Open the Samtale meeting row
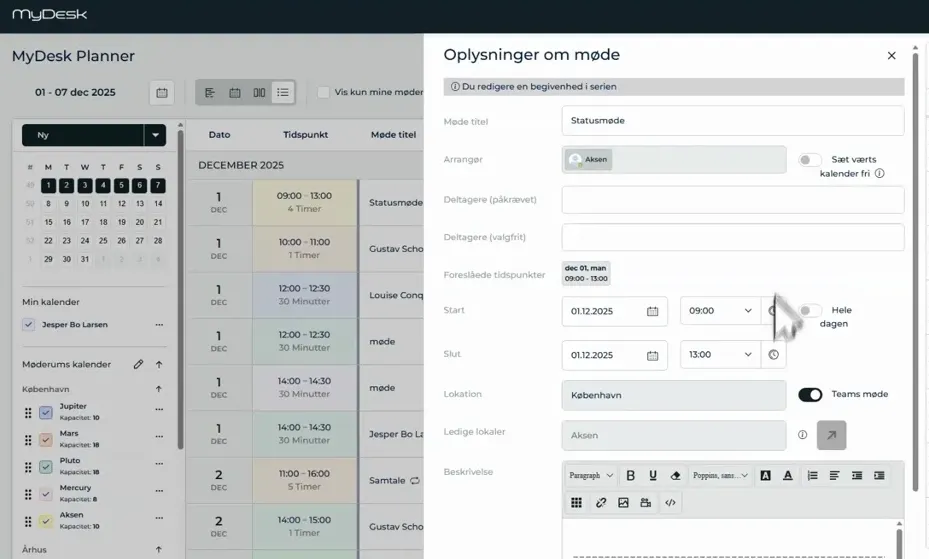The image size is (929, 559). pyautogui.click(x=305, y=480)
